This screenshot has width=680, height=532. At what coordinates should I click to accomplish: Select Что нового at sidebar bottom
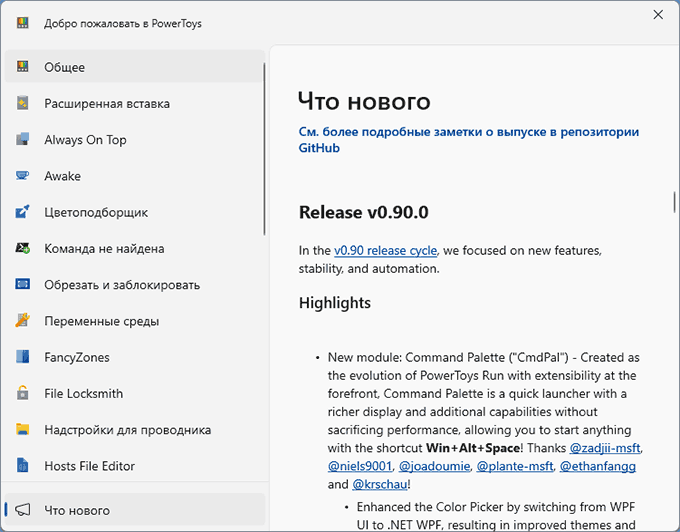tap(134, 510)
